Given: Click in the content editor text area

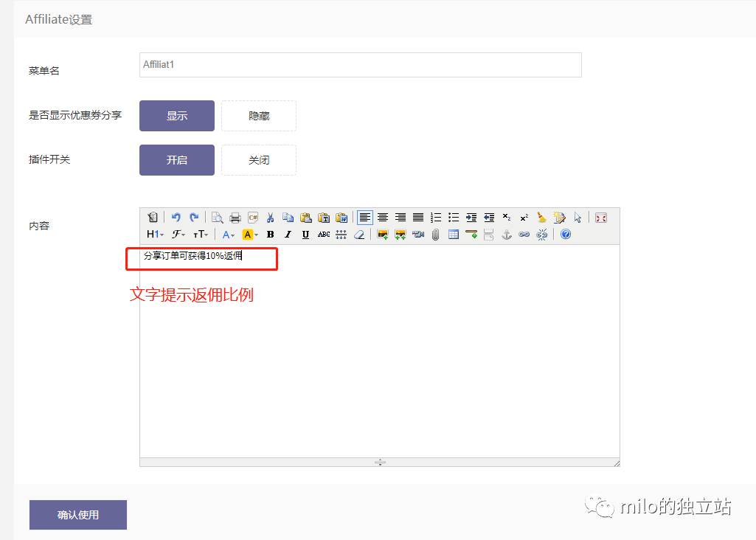Looking at the screenshot, I should click(379, 351).
